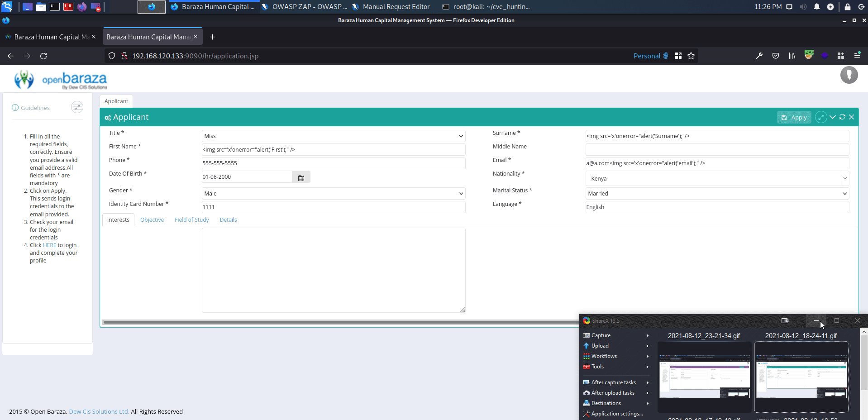This screenshot has height=420, width=868.
Task: Bookmark this page with the star
Action: [x=691, y=56]
